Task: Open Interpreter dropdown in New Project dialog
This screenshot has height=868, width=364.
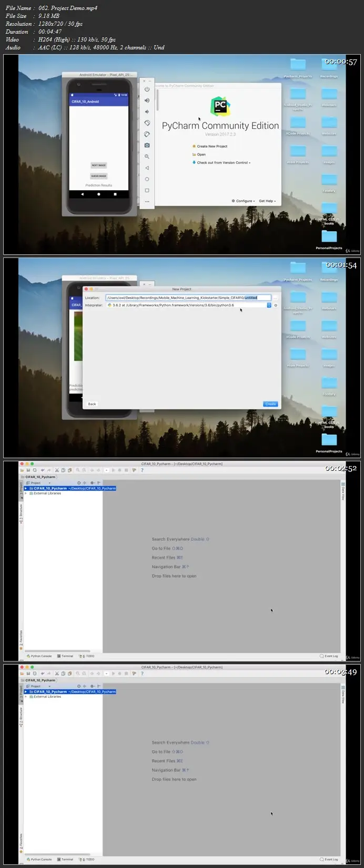Action: [189, 305]
